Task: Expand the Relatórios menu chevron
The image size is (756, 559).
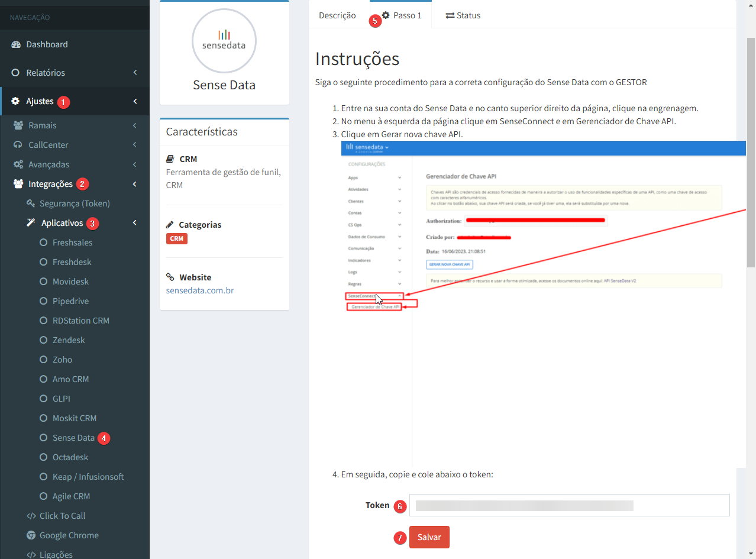Action: [135, 73]
